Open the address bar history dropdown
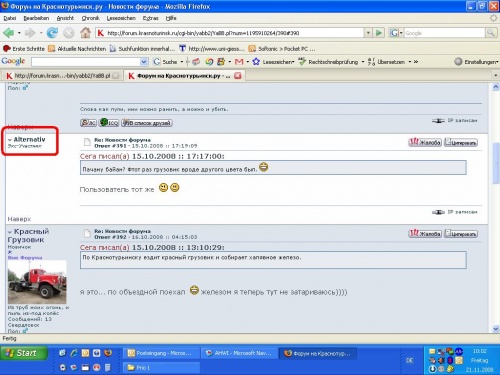Viewport: 500px width, 375px height. [x=368, y=33]
